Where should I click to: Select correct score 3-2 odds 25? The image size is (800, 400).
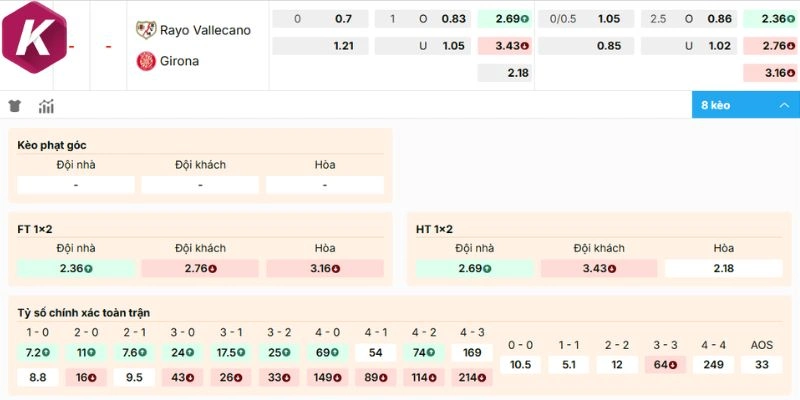pos(279,353)
